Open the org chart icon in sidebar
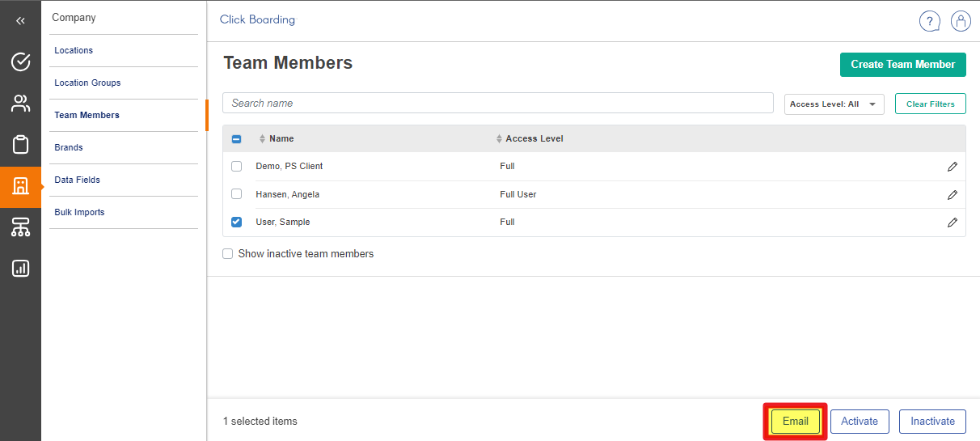 (x=20, y=227)
